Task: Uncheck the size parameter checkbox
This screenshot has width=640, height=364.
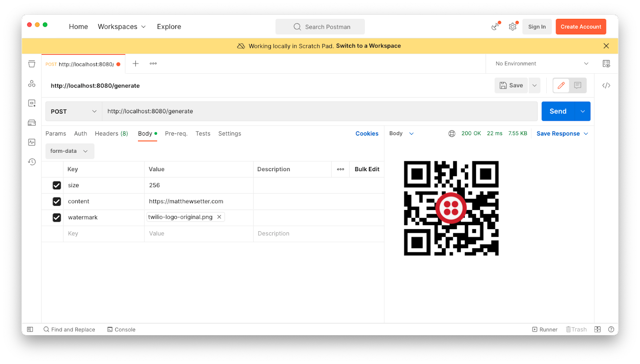Action: coord(57,185)
